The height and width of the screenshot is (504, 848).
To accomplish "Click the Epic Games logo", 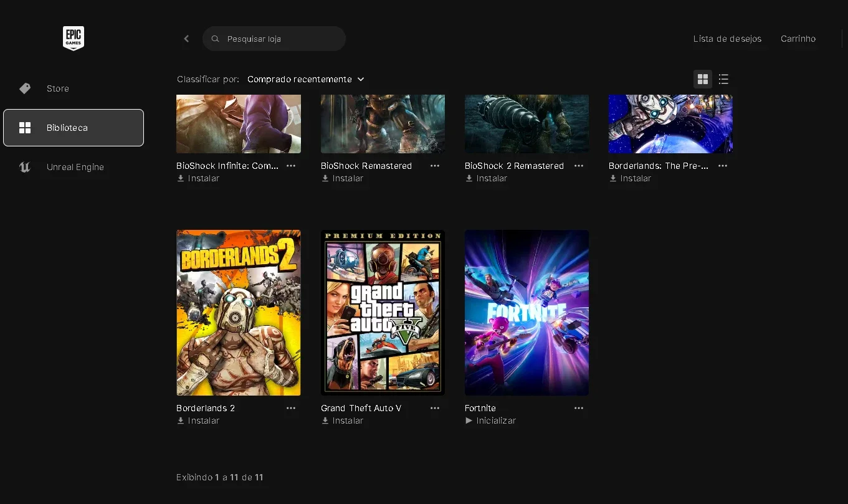I will pyautogui.click(x=74, y=38).
